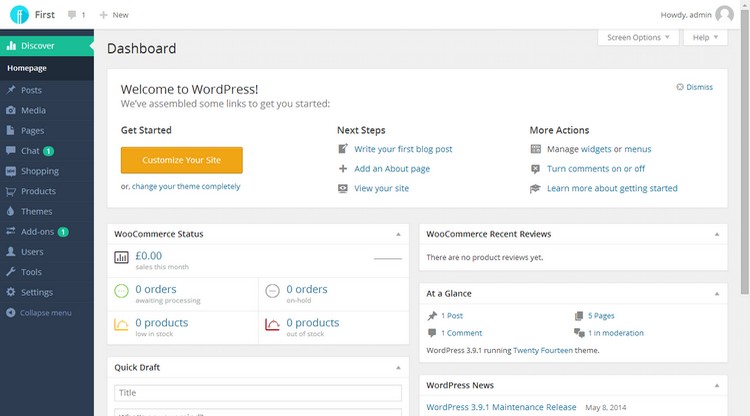Open the Tools wrench icon
The image size is (750, 416).
click(x=11, y=272)
